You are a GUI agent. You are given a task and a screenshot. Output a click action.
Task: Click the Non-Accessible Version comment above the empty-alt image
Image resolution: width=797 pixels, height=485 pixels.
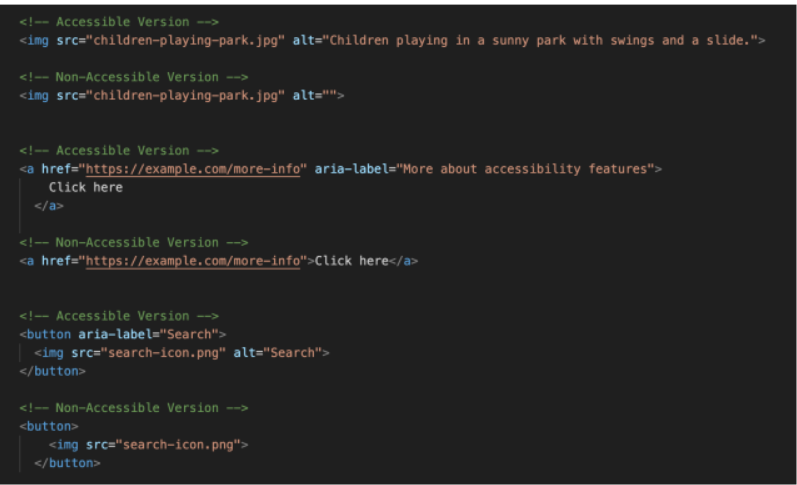133,77
